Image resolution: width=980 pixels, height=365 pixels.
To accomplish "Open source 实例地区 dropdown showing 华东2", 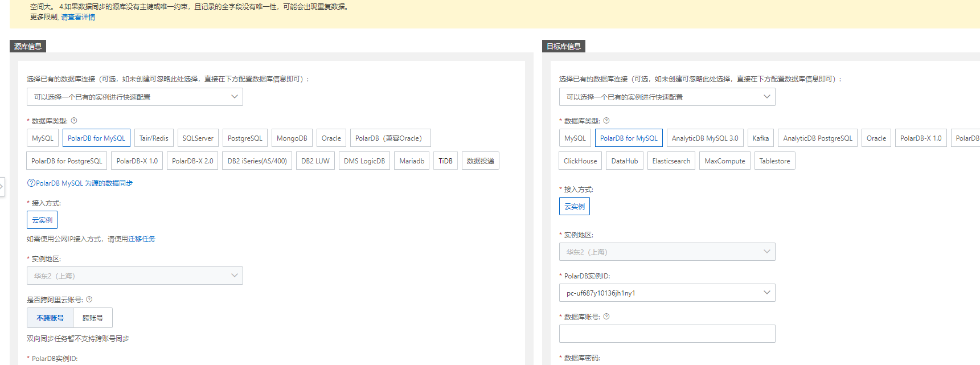I will coord(135,276).
